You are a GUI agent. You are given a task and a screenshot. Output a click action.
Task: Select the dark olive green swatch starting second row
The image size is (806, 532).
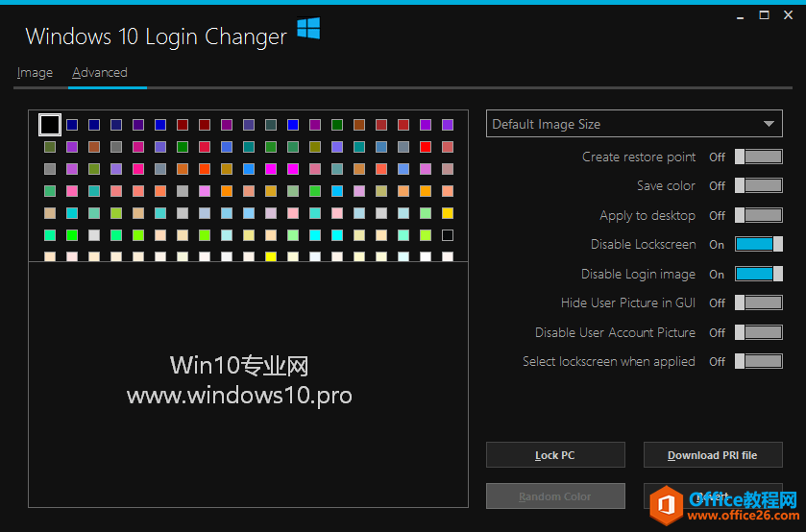[50, 147]
